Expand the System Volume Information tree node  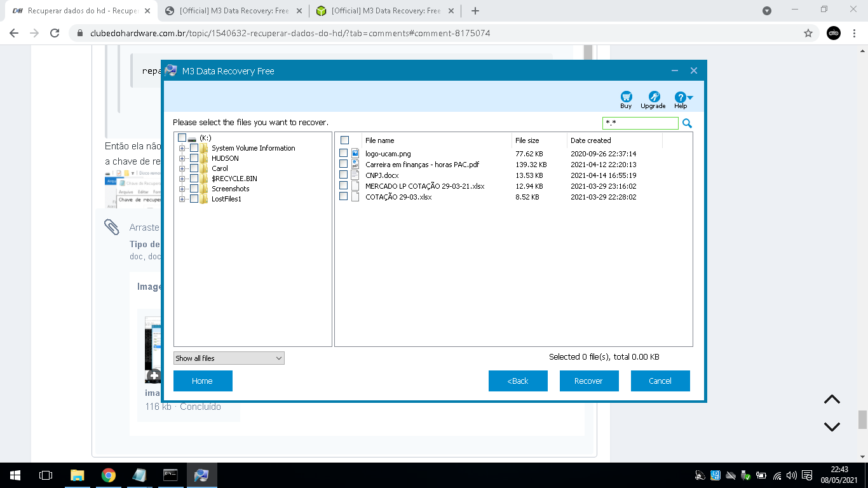pos(182,148)
